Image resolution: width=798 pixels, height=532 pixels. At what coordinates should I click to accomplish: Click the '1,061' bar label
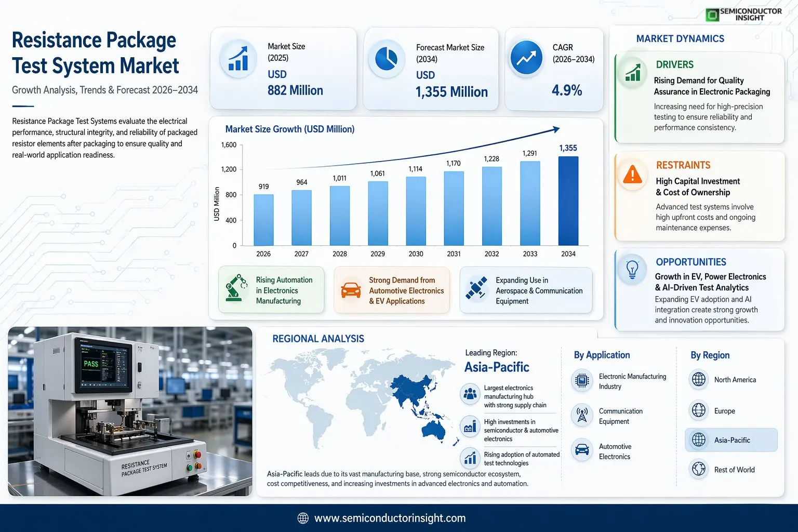coord(377,174)
